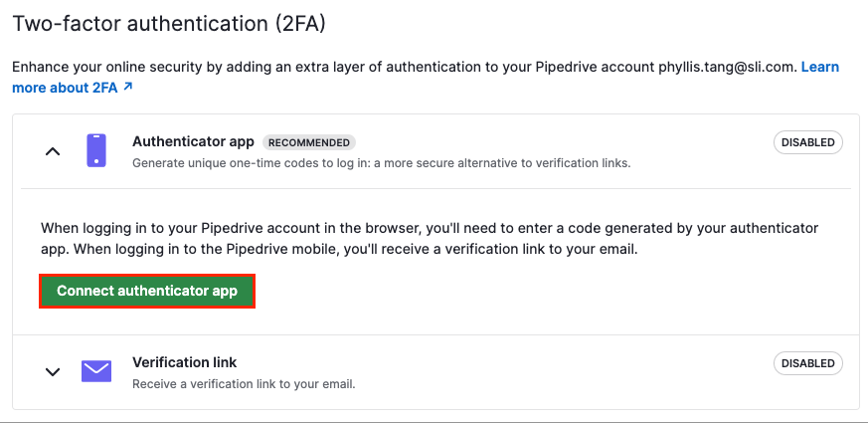Click the purple smartphone authenticator icon
This screenshot has height=423, width=868.
pyautogui.click(x=96, y=150)
